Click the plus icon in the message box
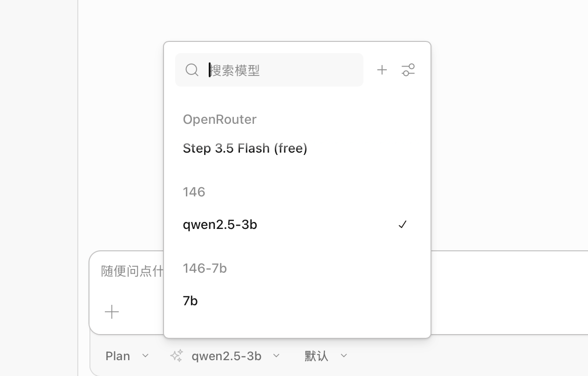The width and height of the screenshot is (588, 376). pos(112,312)
